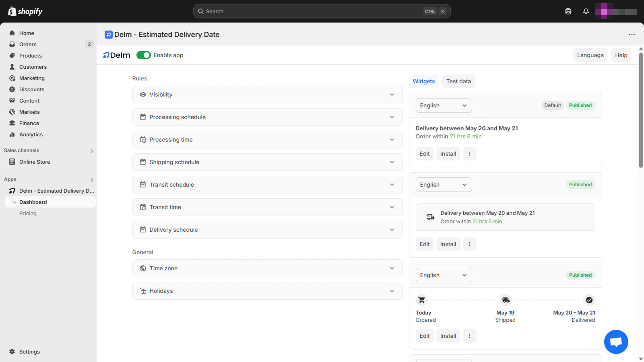
Task: Click the Orders inbox icon
Action: (12, 44)
